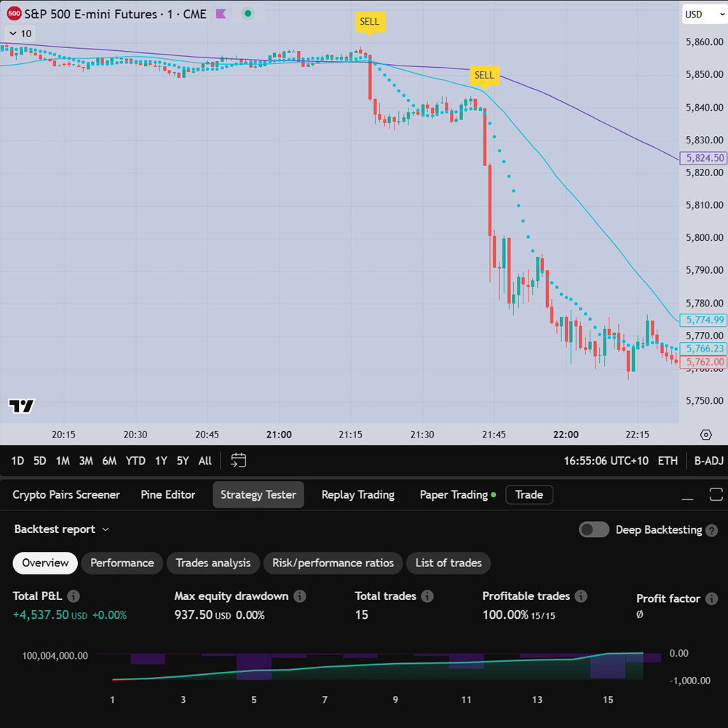Switch to the Trades analysis tab
Image resolution: width=728 pixels, height=728 pixels.
click(x=213, y=563)
